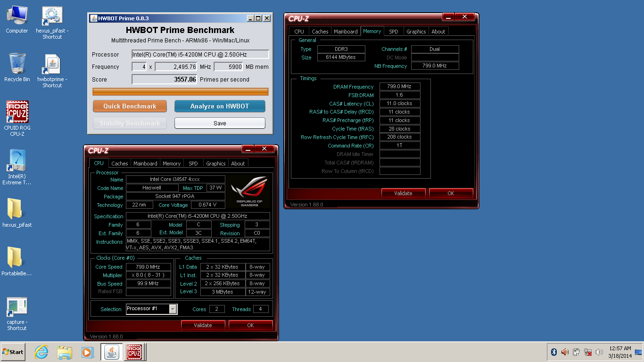This screenshot has height=362, width=644.
Task: Select Mainboard tab in lower CPU-Z window
Action: click(145, 164)
